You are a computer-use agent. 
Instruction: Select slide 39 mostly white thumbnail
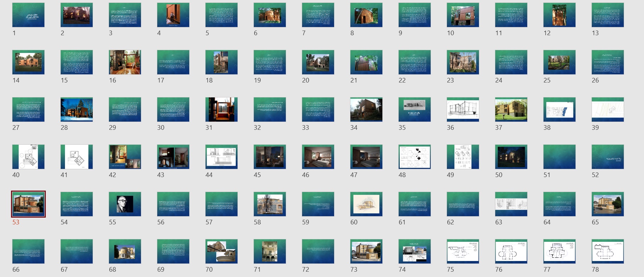608,110
